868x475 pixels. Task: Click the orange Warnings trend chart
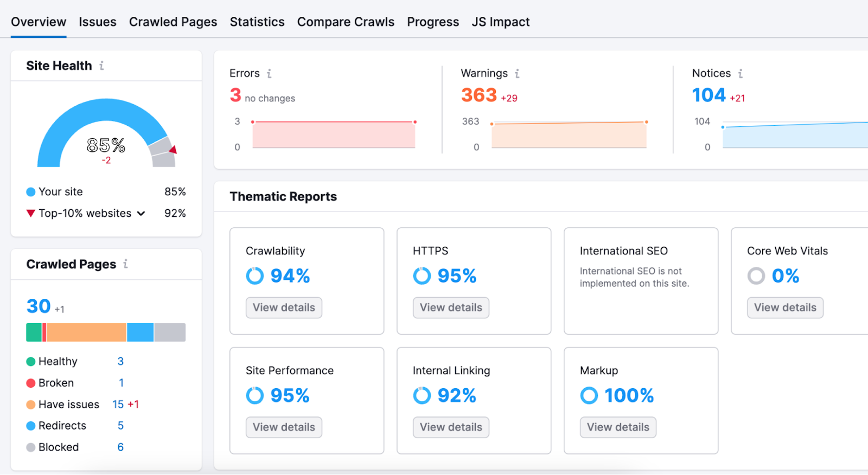[x=569, y=134]
